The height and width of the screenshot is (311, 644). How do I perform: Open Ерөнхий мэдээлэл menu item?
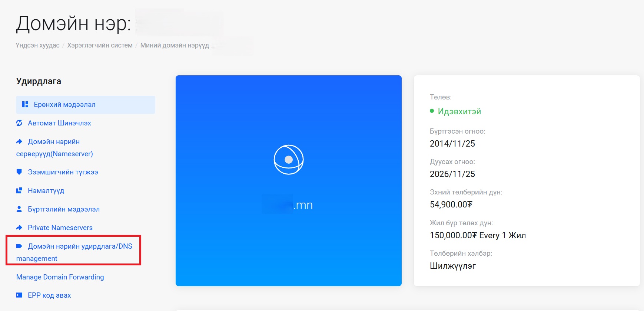click(64, 105)
